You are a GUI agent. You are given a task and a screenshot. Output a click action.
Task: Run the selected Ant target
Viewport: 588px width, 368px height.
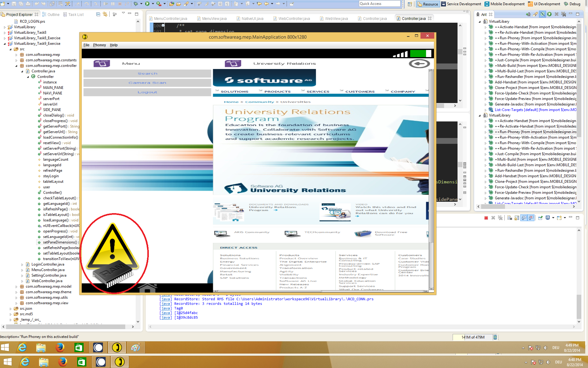[x=549, y=14]
